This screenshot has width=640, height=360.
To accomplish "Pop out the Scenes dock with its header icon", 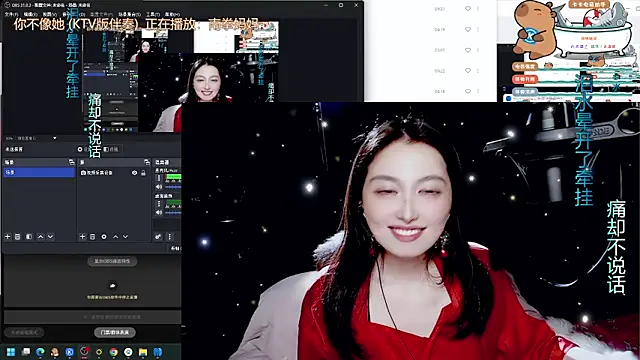I will click(71, 162).
